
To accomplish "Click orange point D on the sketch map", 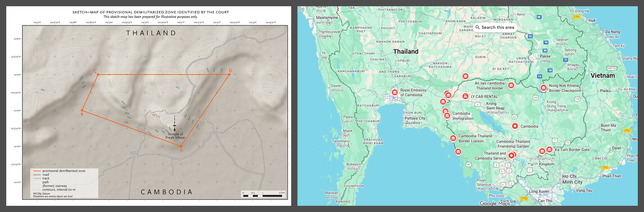I will [229, 74].
